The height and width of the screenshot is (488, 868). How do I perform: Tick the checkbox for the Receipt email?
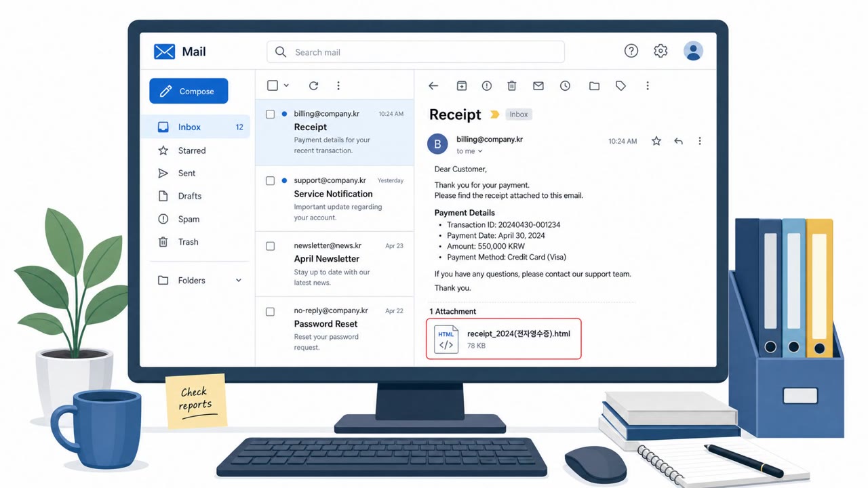[x=270, y=115]
